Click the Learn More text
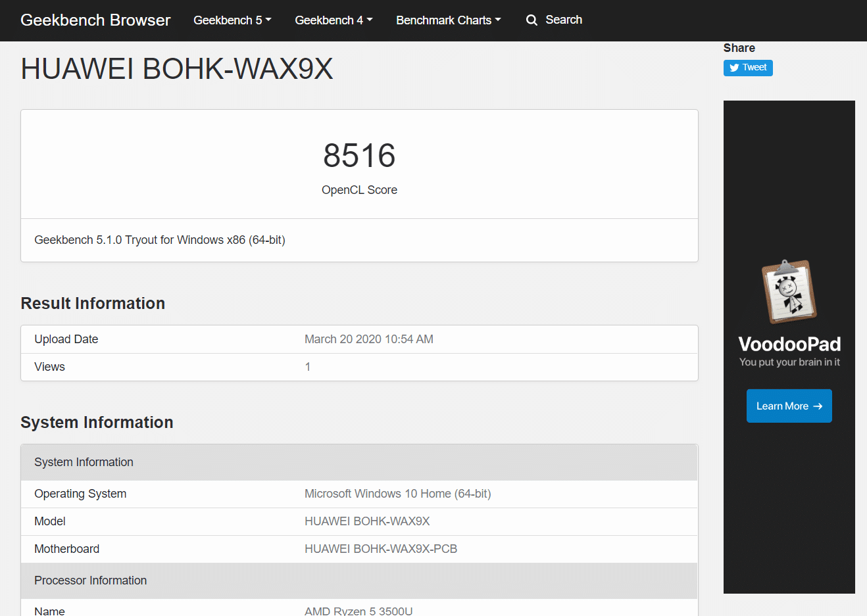This screenshot has width=867, height=616. coord(781,406)
